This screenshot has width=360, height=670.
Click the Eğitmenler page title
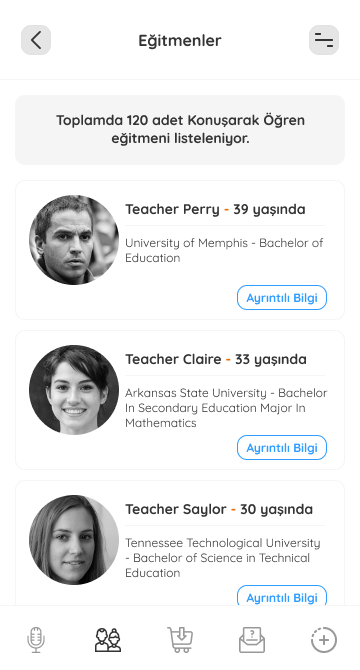[180, 41]
